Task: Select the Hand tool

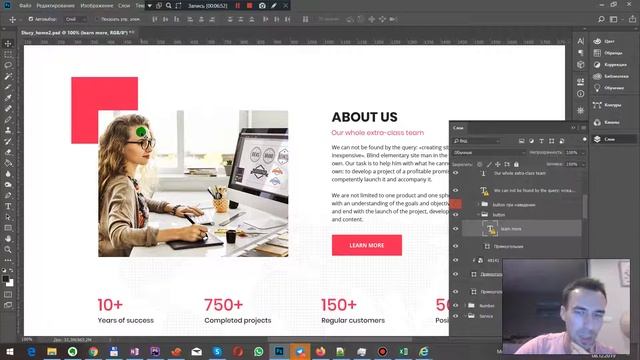Action: tap(8, 238)
